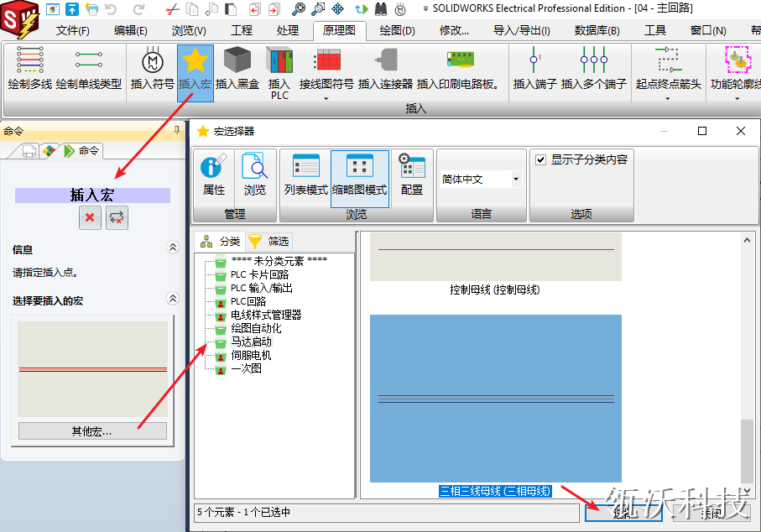The width and height of the screenshot is (761, 532).
Task: Switch to the Filter (筛选) tab
Action: click(x=268, y=242)
